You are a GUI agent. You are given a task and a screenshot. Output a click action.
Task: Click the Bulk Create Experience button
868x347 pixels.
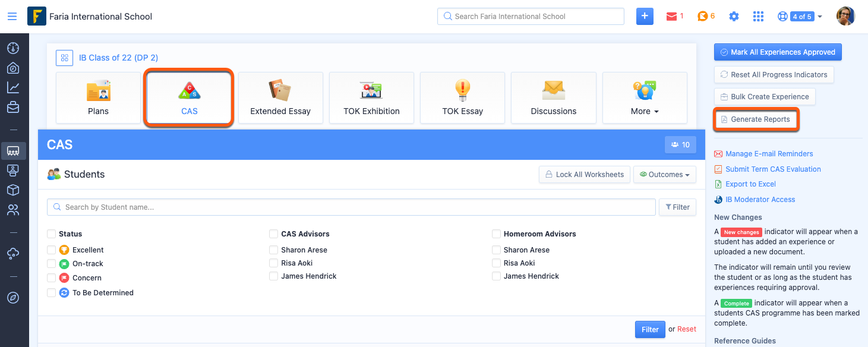[x=765, y=97]
